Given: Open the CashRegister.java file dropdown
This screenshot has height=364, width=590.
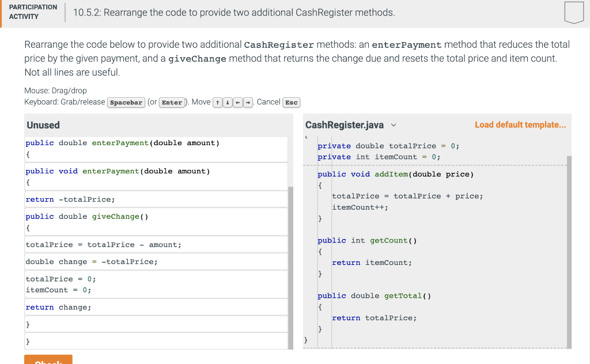Looking at the screenshot, I should [x=393, y=124].
